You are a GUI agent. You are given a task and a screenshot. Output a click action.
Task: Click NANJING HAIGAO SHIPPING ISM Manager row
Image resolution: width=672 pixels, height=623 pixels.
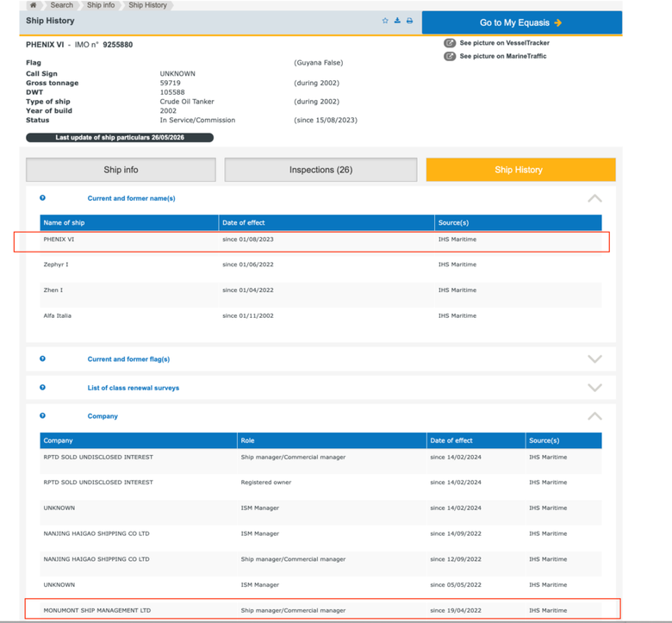(x=320, y=536)
